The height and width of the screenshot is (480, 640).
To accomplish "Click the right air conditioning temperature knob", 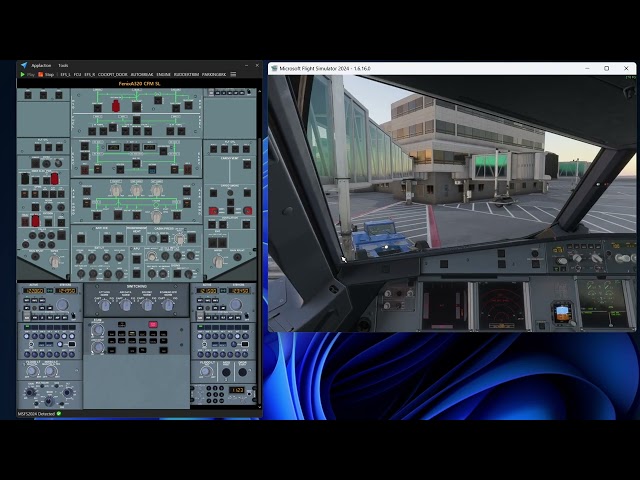I will tap(157, 190).
